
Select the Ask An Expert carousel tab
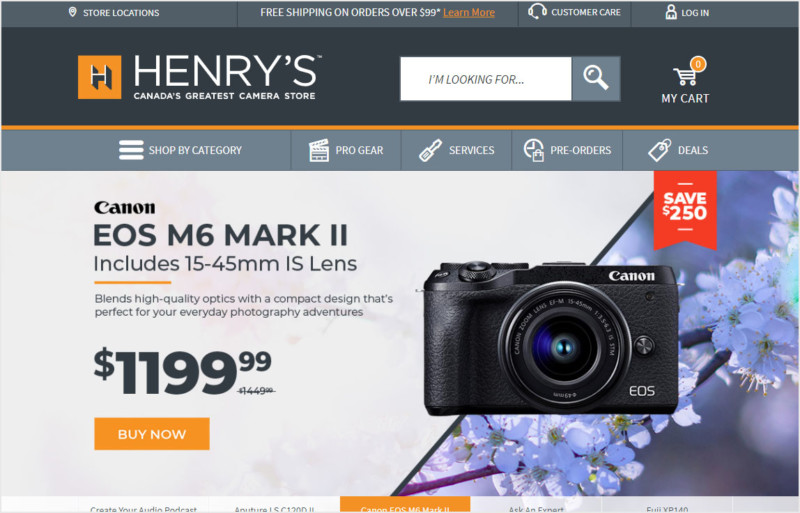(x=536, y=506)
